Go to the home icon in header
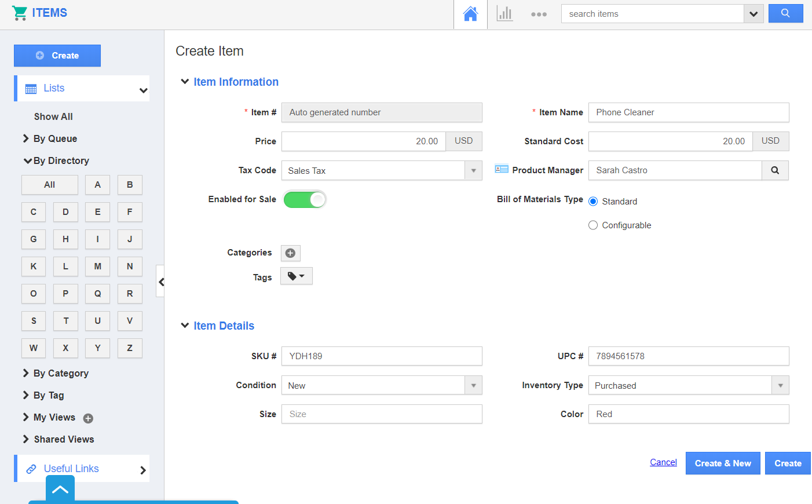 tap(470, 14)
